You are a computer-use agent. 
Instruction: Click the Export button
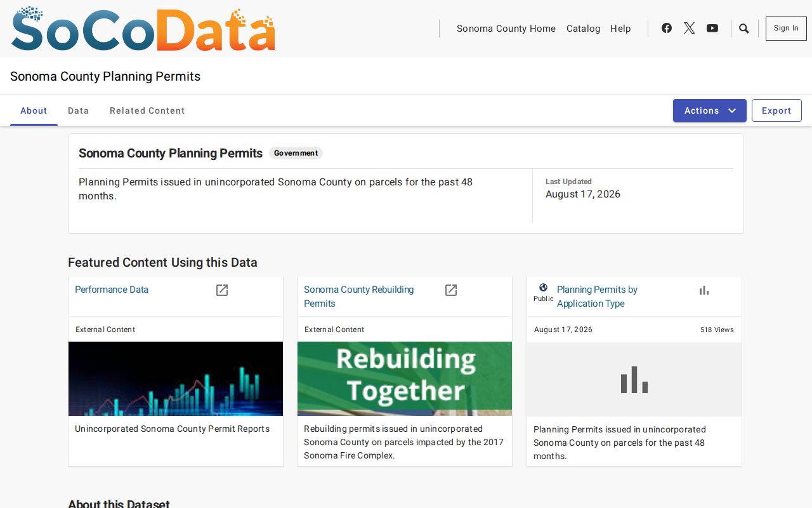point(776,110)
